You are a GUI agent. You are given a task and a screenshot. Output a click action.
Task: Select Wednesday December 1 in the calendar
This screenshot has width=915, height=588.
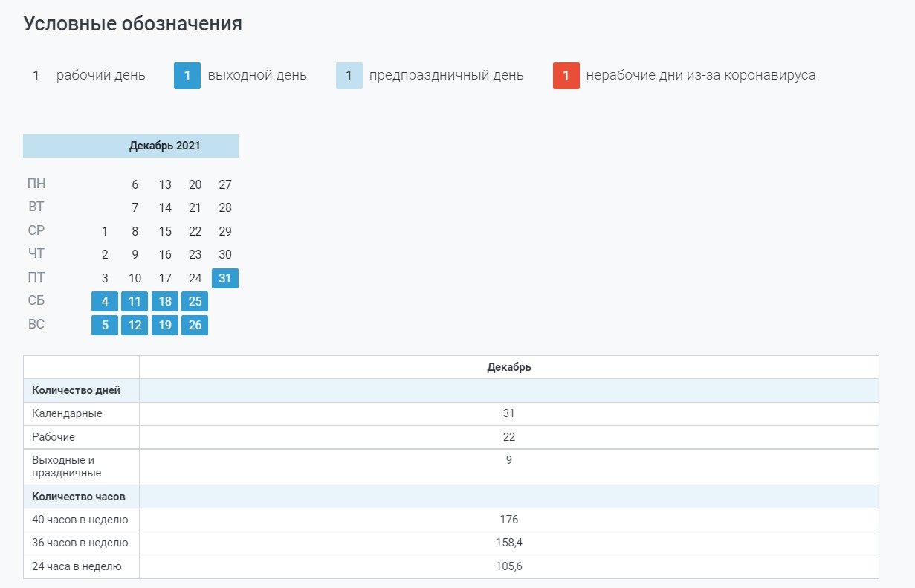click(105, 231)
